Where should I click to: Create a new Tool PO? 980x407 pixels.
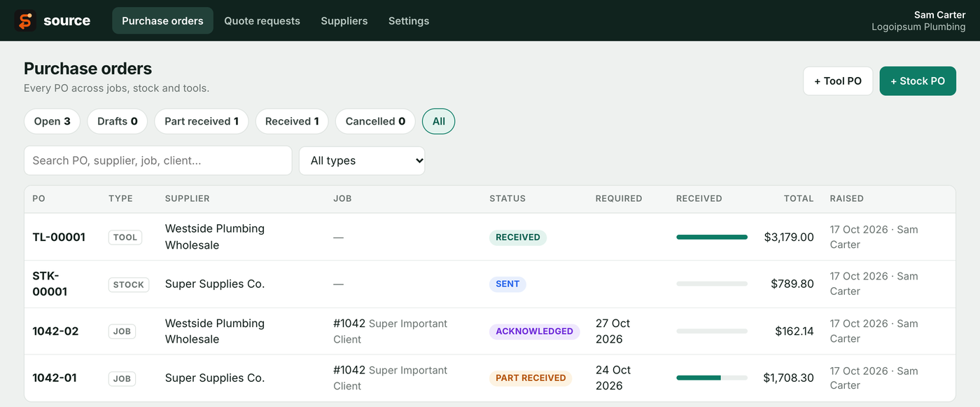click(838, 81)
